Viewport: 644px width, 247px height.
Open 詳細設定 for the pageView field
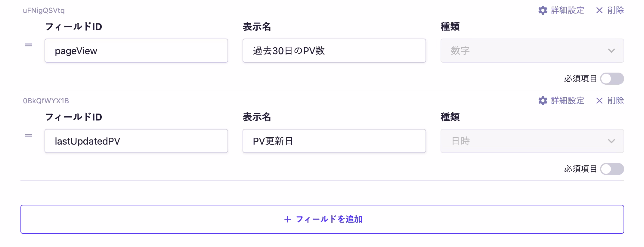pos(567,10)
